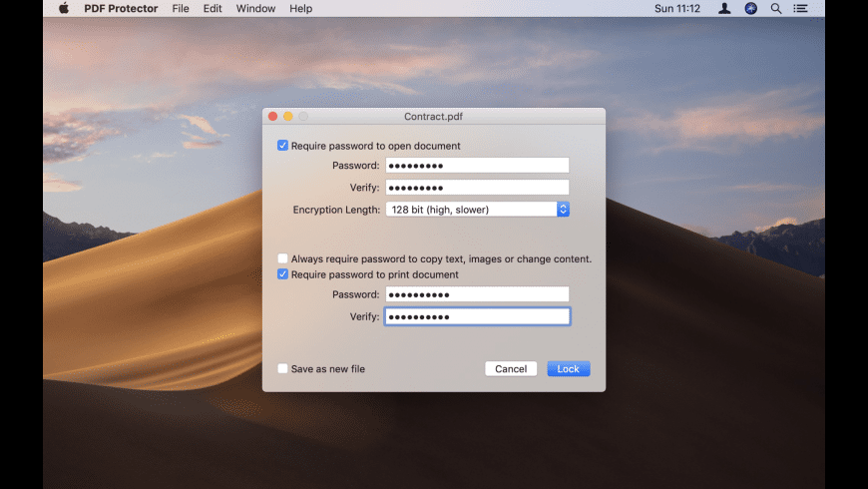The image size is (868, 489).
Task: Open the Encryption Length dropdown
Action: click(477, 210)
